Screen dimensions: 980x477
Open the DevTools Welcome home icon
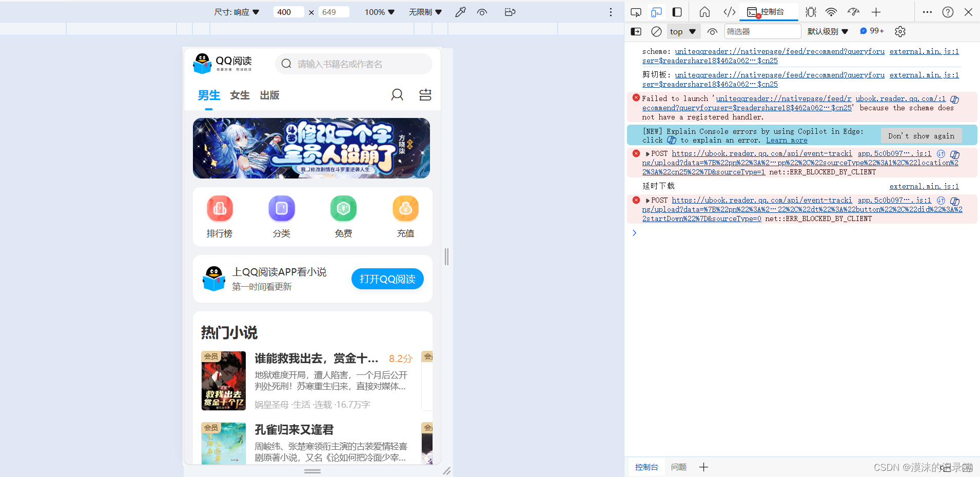705,12
